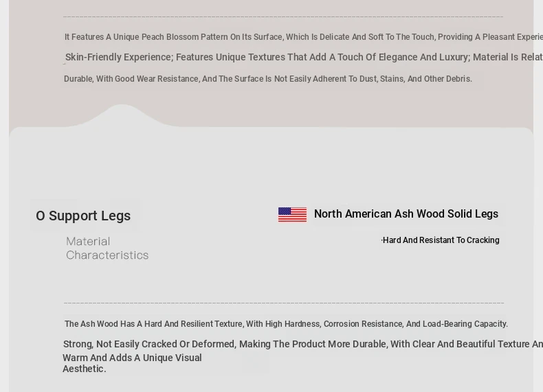Click the Durable, With Good Wear Resistance line
543x392 pixels.
tap(268, 79)
